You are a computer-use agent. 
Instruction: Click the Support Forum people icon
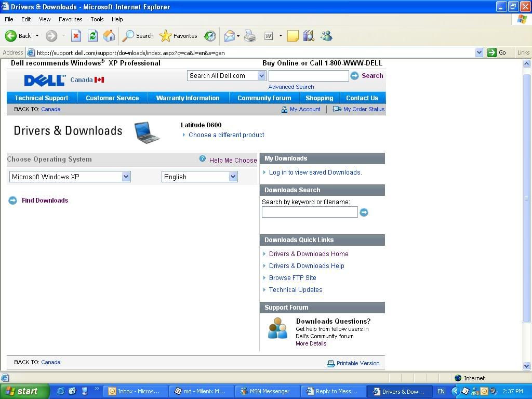277,328
